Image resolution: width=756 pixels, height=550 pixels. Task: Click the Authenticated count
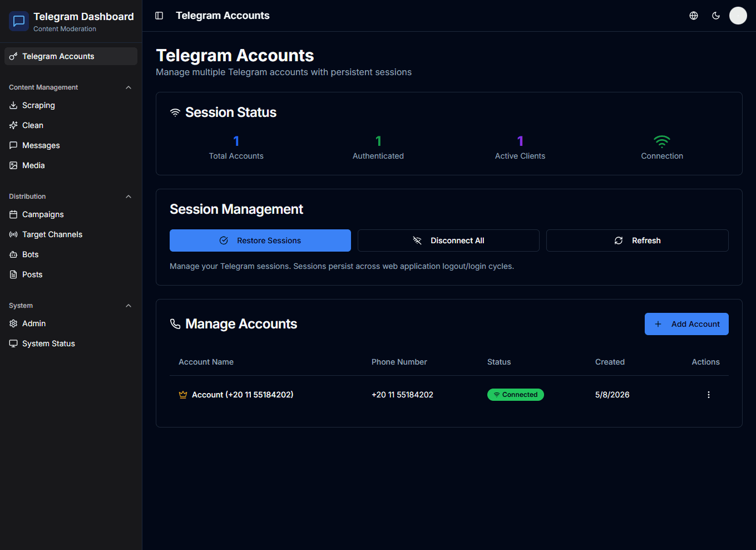[378, 141]
